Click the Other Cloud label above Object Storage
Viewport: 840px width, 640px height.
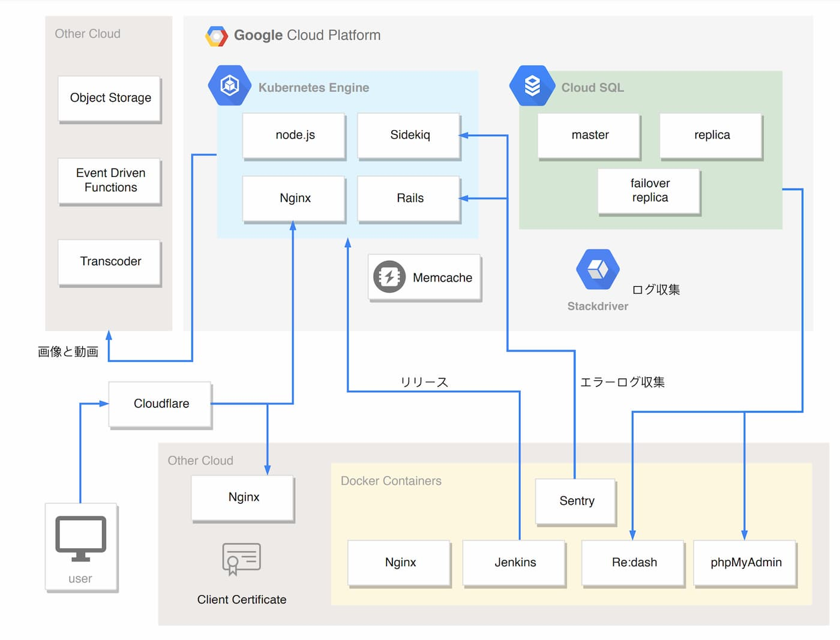pos(88,34)
